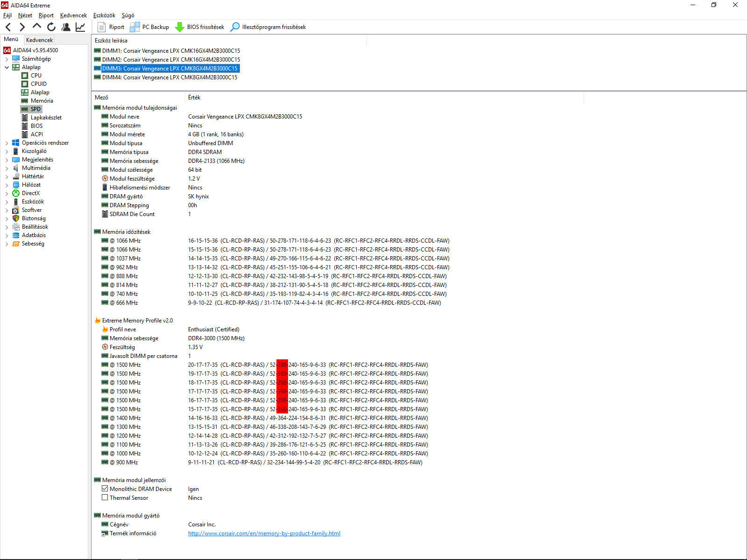Click the Eszköz leírása column header

click(x=229, y=41)
